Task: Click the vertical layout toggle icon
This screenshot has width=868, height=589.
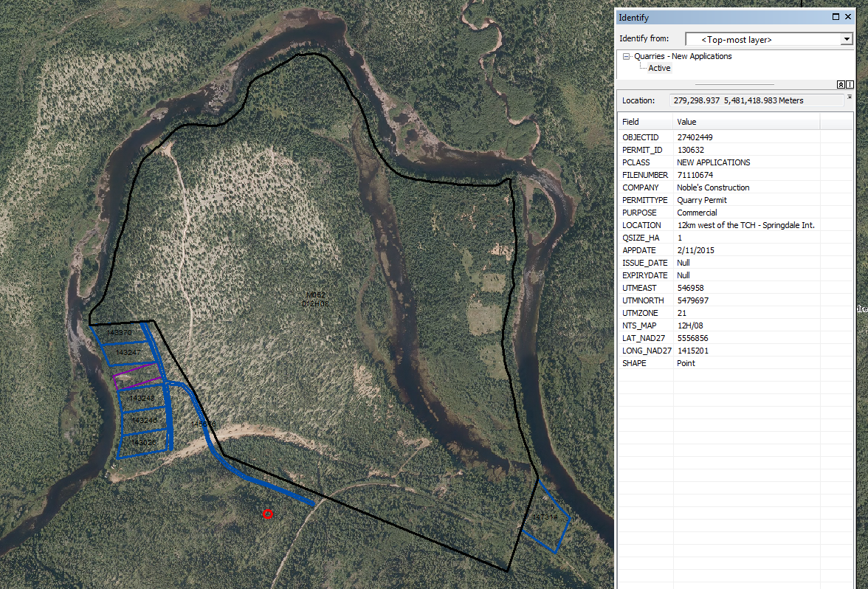Action: [850, 85]
